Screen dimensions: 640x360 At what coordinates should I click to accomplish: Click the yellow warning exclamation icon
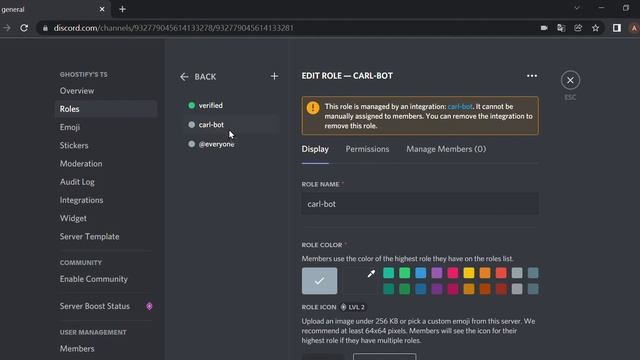[x=313, y=108]
